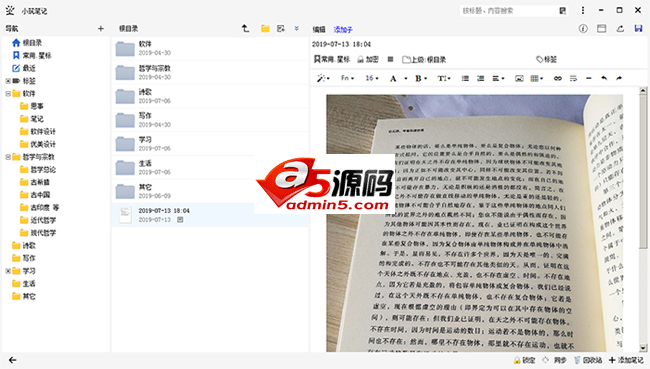This screenshot has width=650, height=369.
Task: Collapse the 软件 folder in the tree
Action: (8, 94)
